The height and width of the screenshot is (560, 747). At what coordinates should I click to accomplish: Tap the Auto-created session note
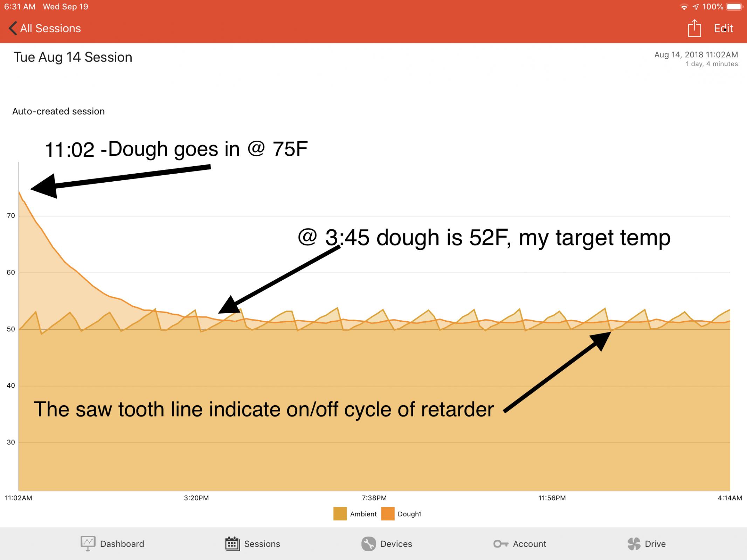tap(58, 111)
